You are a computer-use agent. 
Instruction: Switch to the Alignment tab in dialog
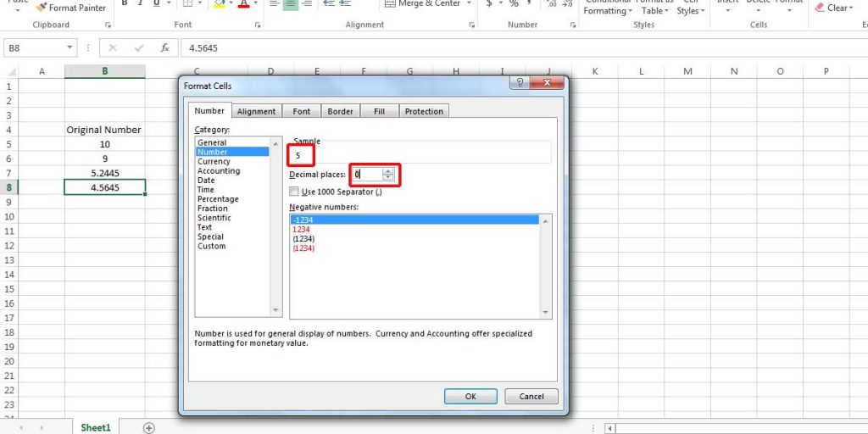pos(256,111)
